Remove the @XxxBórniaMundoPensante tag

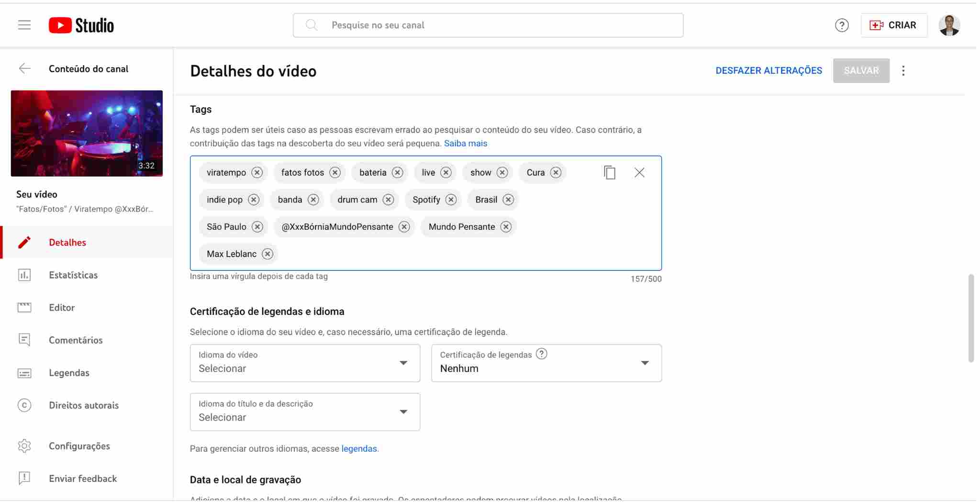pyautogui.click(x=404, y=227)
